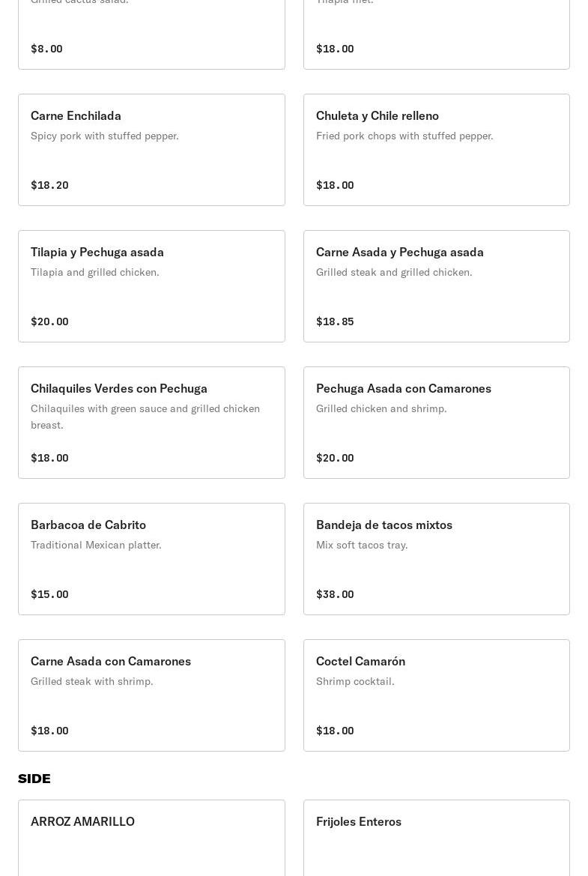Viewport: 588px width, 876px height.
Task: Add Pechuga Asada con Camarones item
Action: coord(403,388)
